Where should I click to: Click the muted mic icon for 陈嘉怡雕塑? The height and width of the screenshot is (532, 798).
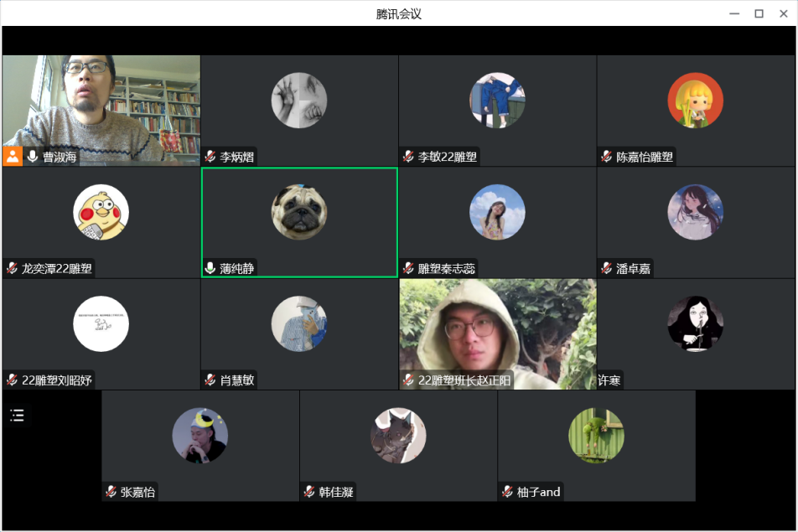click(x=607, y=157)
